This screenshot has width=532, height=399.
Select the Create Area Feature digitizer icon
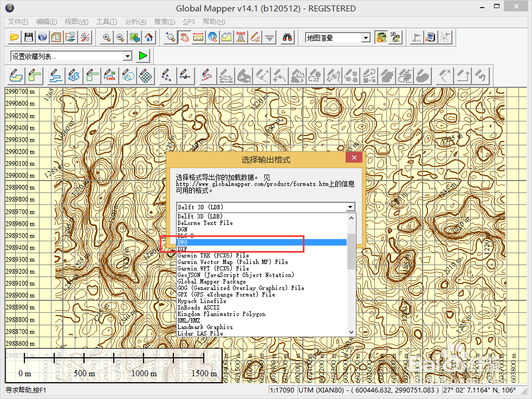tap(16, 76)
